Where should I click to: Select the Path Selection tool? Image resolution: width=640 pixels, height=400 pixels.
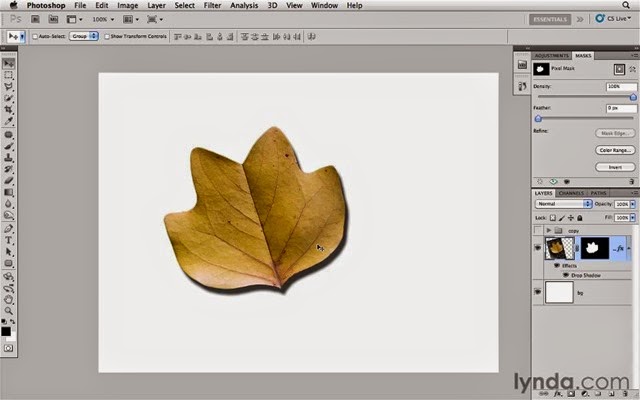pos(8,252)
